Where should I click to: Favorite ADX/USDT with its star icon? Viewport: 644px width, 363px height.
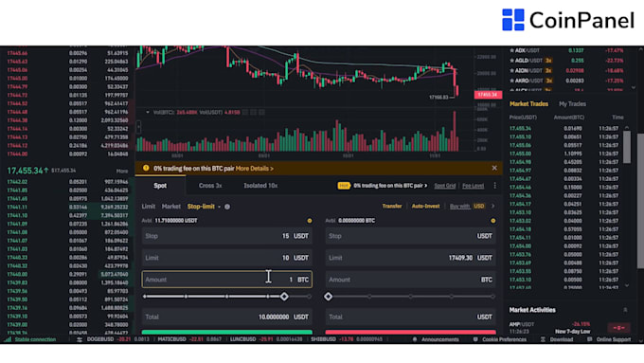click(x=511, y=50)
